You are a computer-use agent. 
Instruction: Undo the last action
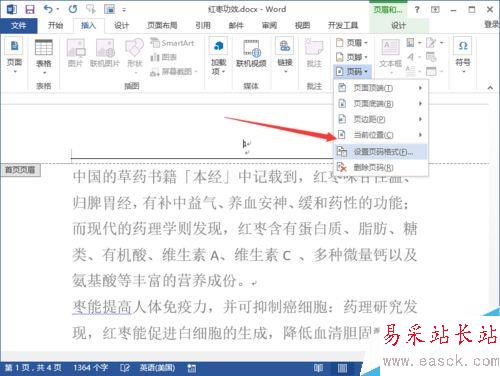point(49,9)
